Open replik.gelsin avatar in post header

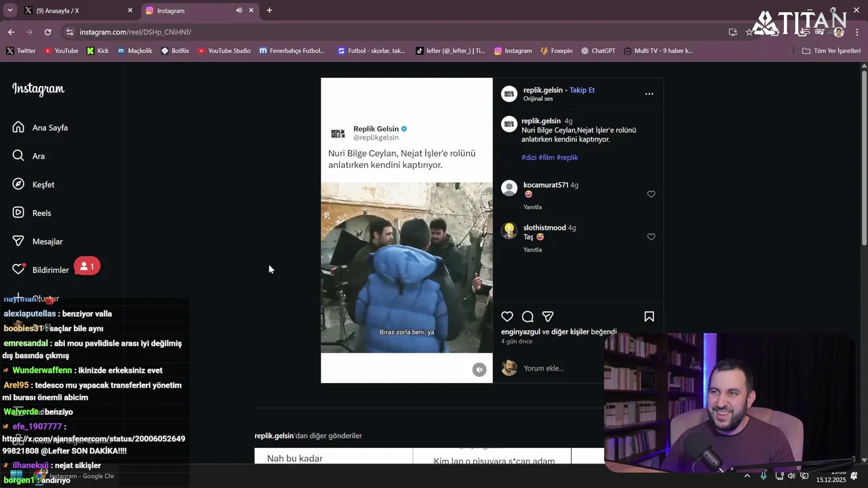(509, 94)
